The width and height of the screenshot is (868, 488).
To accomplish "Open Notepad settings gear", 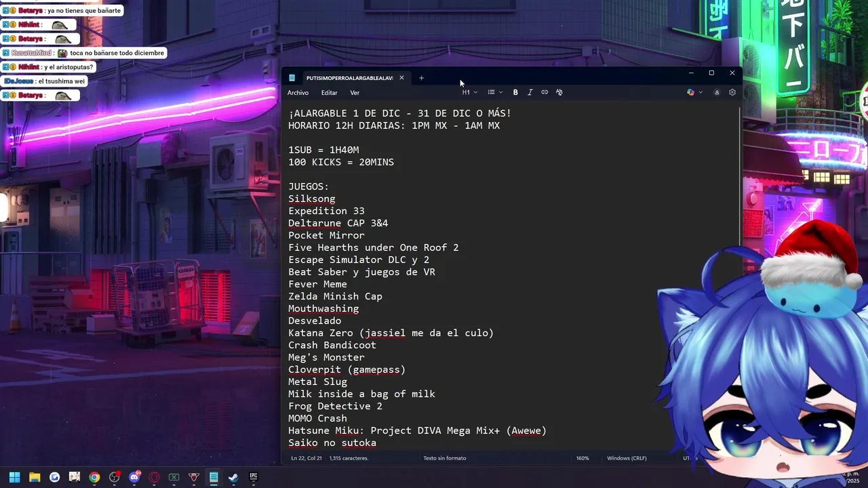I will coord(732,92).
